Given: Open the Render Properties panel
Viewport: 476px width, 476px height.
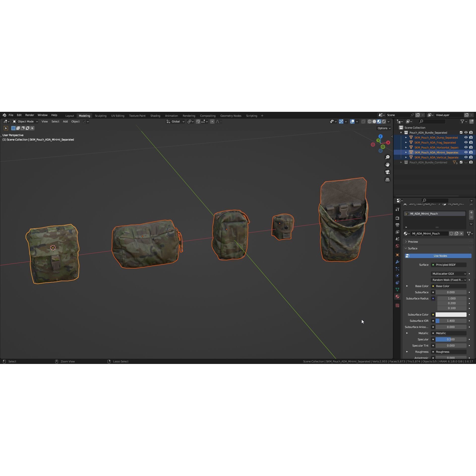Looking at the screenshot, I should pyautogui.click(x=397, y=218).
